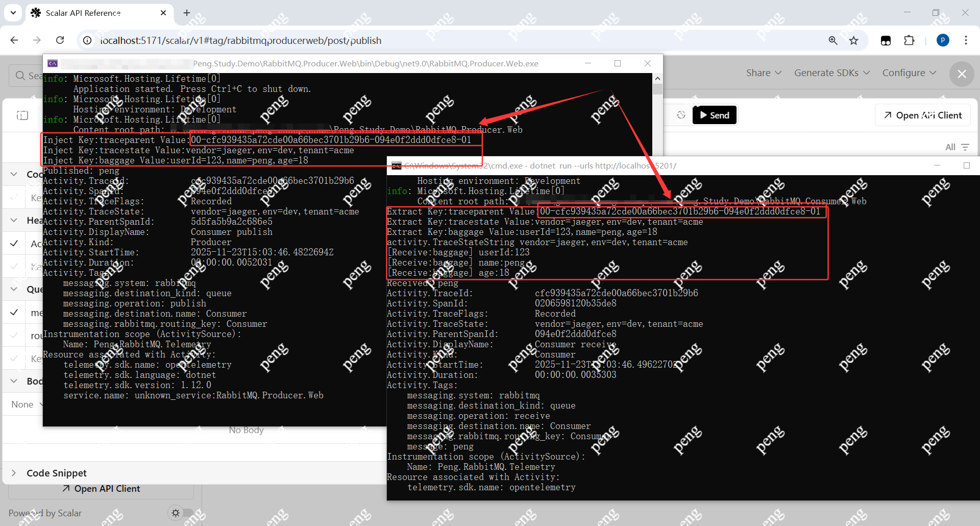Viewport: 980px width, 526px height.
Task: Bookmark this page with the star
Action: click(854, 40)
